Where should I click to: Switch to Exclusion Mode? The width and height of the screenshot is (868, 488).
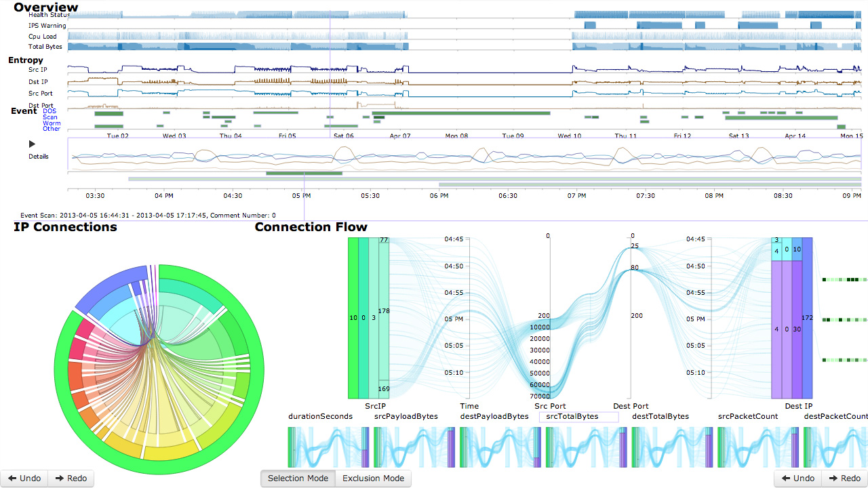pos(373,479)
